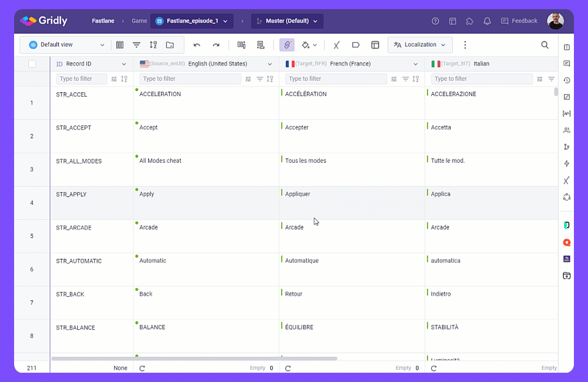Open the notifications bell
The height and width of the screenshot is (382, 588).
click(x=487, y=21)
